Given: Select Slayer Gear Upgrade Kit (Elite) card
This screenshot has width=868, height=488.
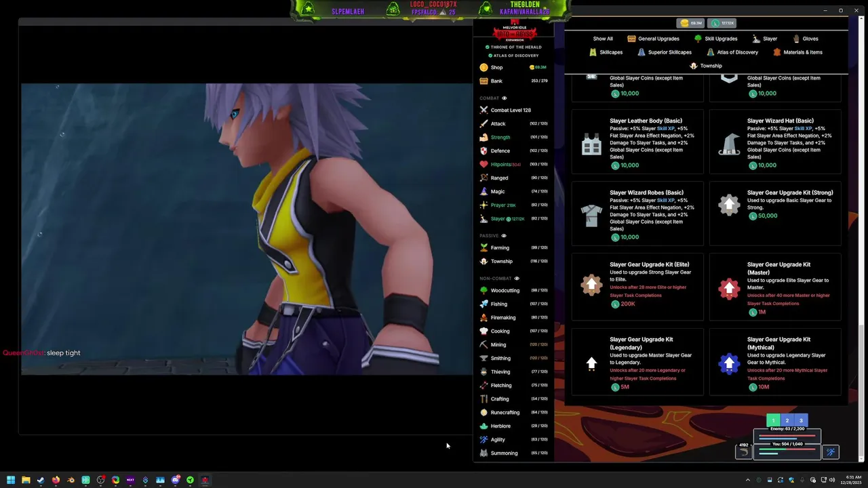Looking at the screenshot, I should (637, 286).
